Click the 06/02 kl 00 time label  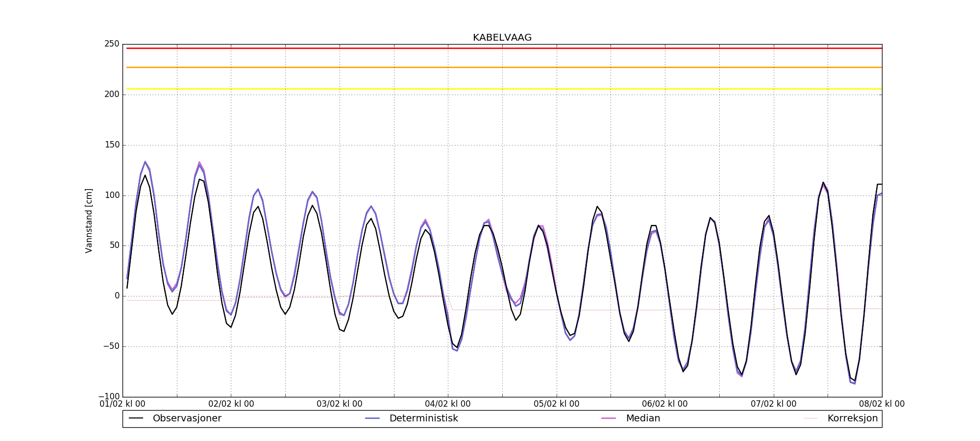(x=665, y=404)
